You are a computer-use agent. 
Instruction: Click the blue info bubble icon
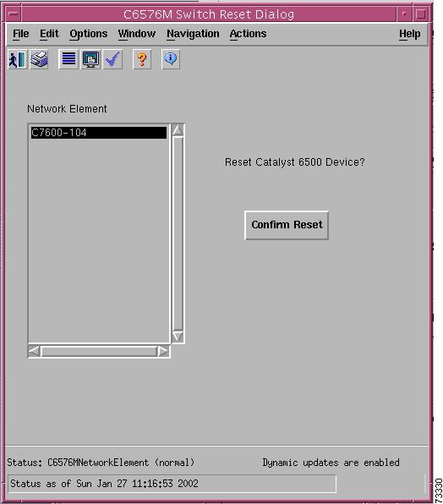[x=171, y=59]
